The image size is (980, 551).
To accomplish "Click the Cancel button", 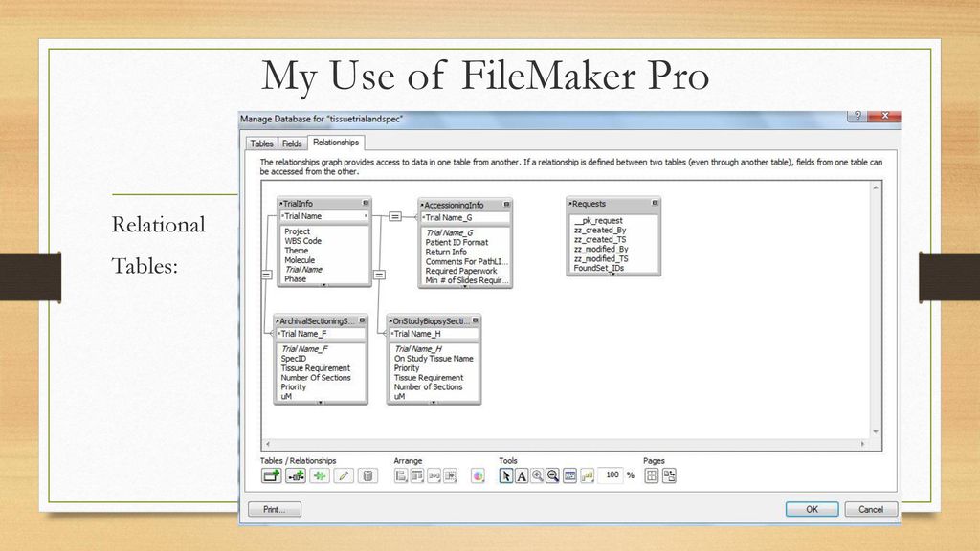I will 871,509.
